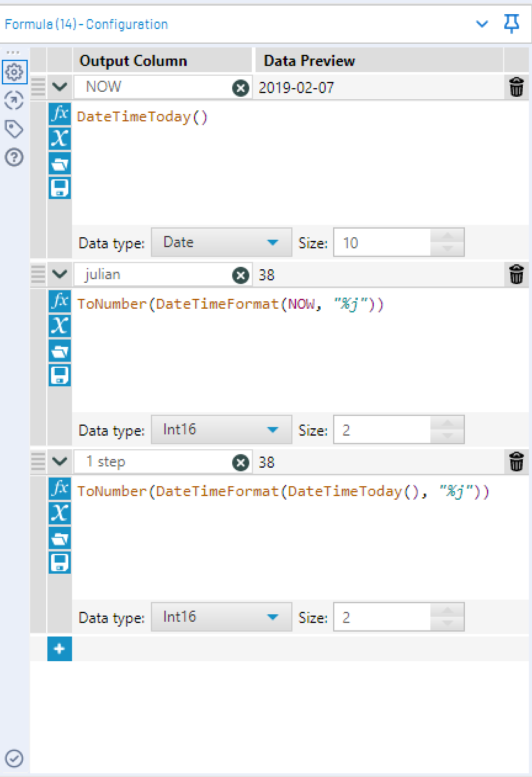
Task: Open the functions fx panel for the NOW expression
Action: click(59, 114)
